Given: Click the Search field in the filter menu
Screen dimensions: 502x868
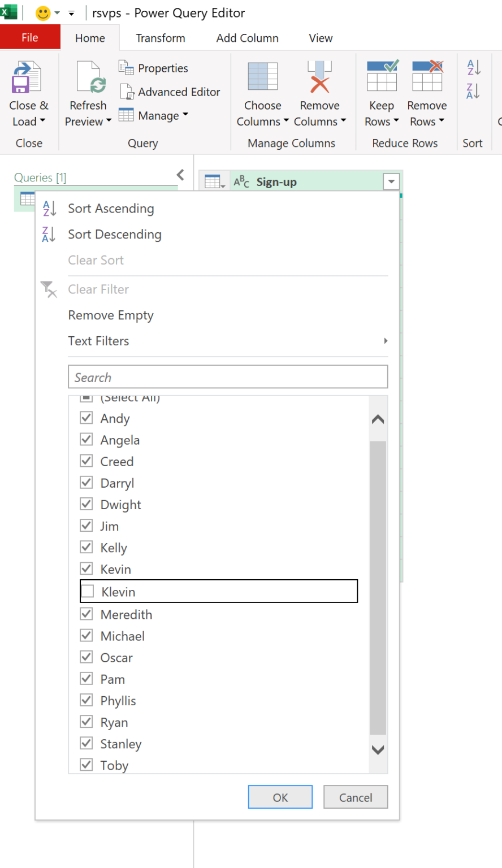Looking at the screenshot, I should point(228,377).
